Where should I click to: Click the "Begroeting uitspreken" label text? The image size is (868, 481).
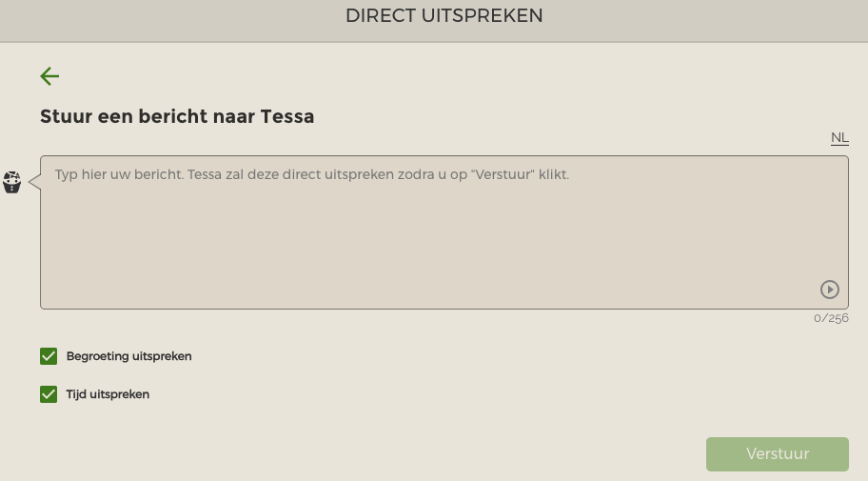click(x=129, y=356)
